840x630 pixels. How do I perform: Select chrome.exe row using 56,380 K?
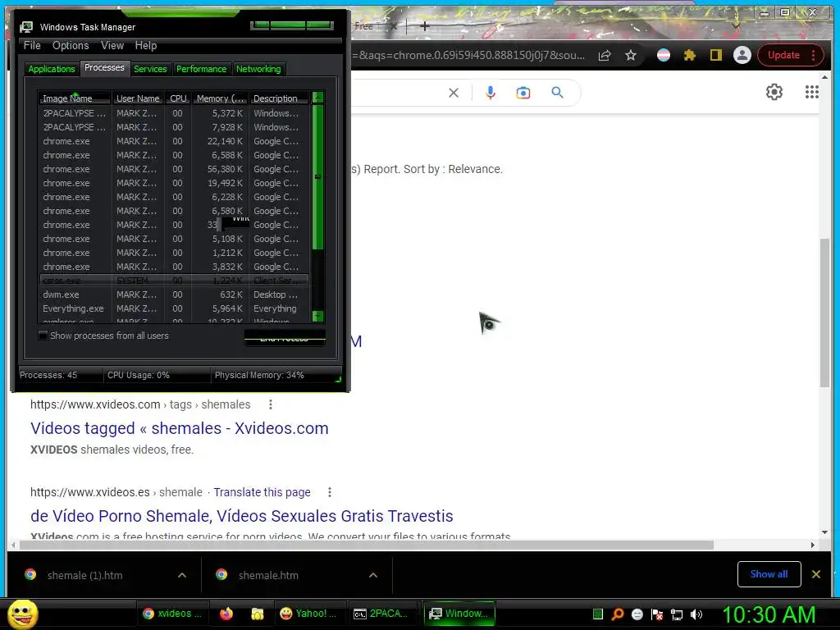174,169
